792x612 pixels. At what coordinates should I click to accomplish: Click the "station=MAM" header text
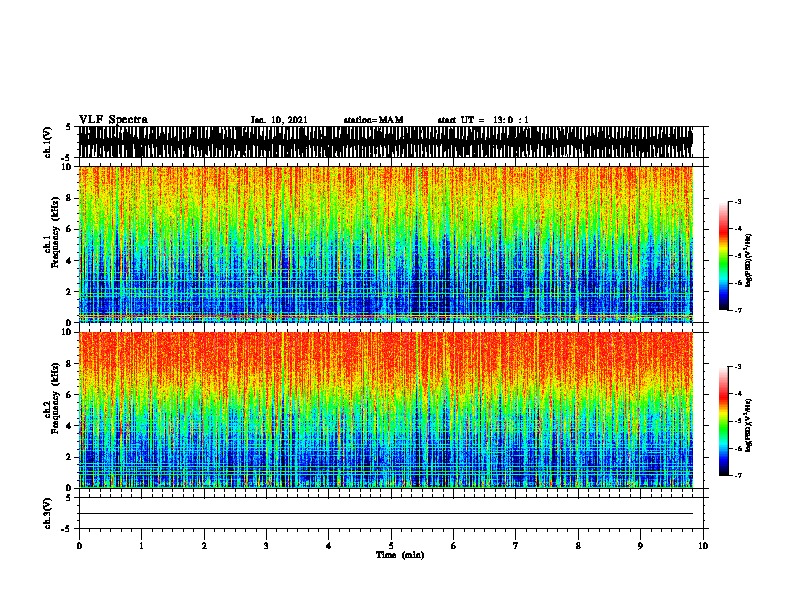click(x=373, y=120)
